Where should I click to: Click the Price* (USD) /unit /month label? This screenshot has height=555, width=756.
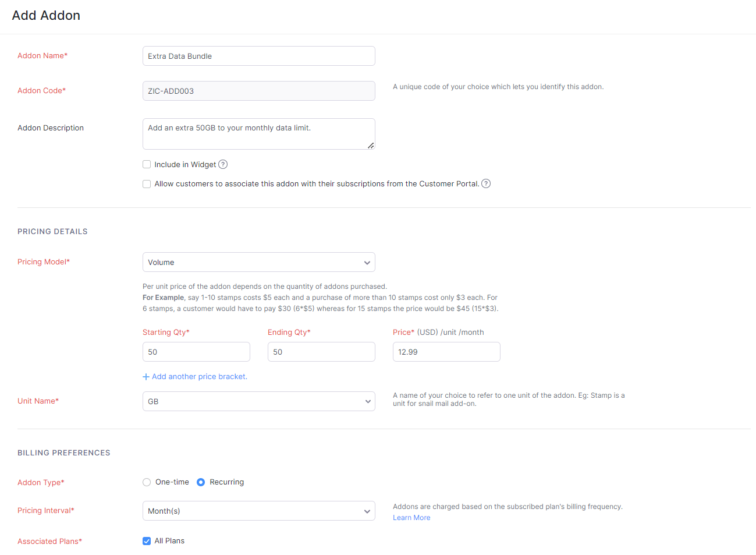(x=438, y=332)
